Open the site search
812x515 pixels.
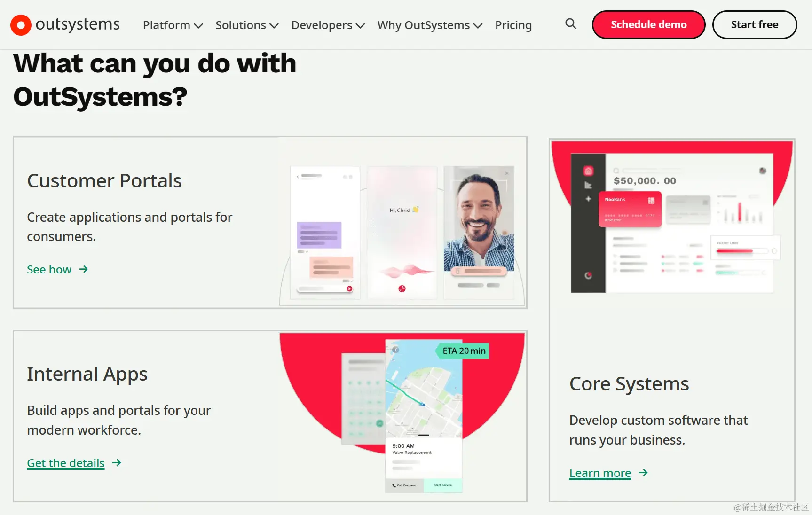(x=570, y=24)
